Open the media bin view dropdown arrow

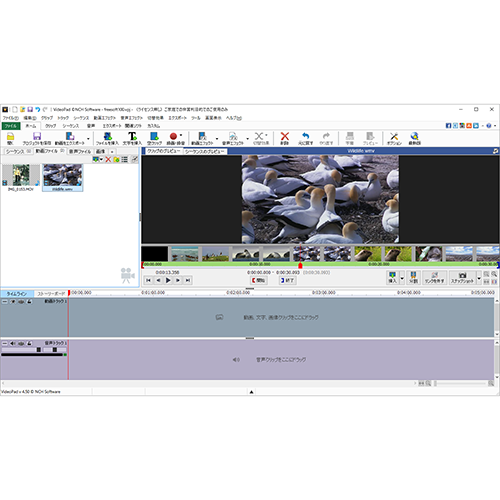tap(101, 160)
